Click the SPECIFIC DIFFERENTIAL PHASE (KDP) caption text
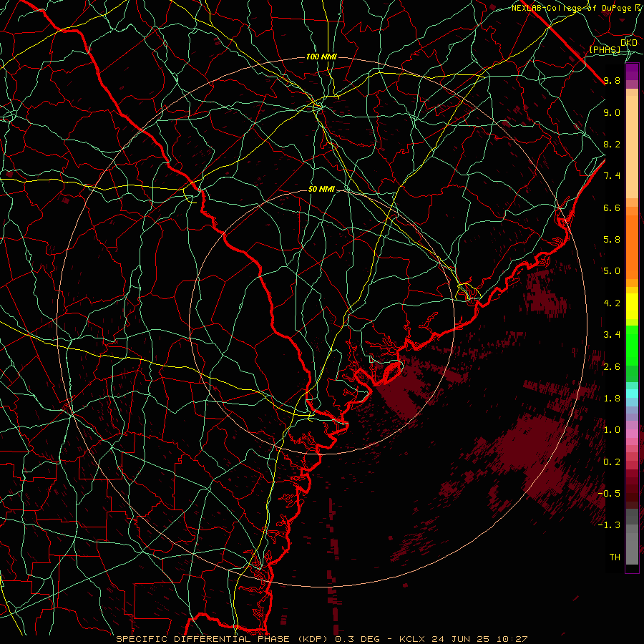 click(223, 639)
